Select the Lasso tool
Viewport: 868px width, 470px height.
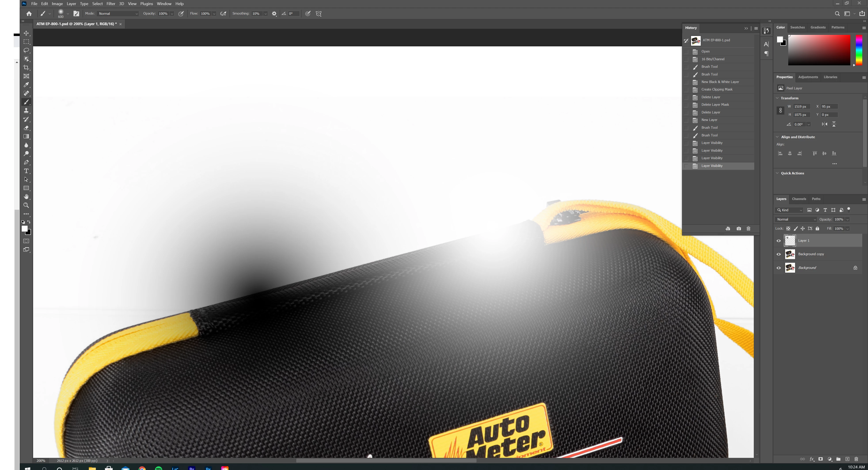click(26, 51)
